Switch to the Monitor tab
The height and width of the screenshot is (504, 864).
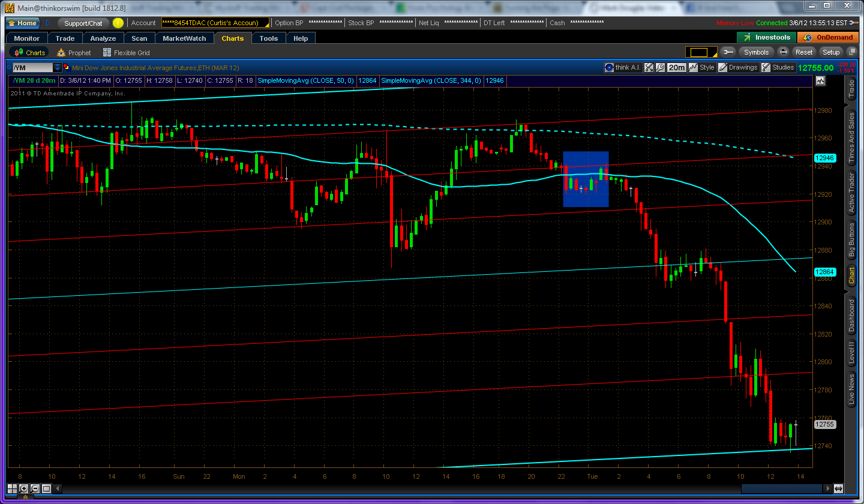tap(27, 38)
